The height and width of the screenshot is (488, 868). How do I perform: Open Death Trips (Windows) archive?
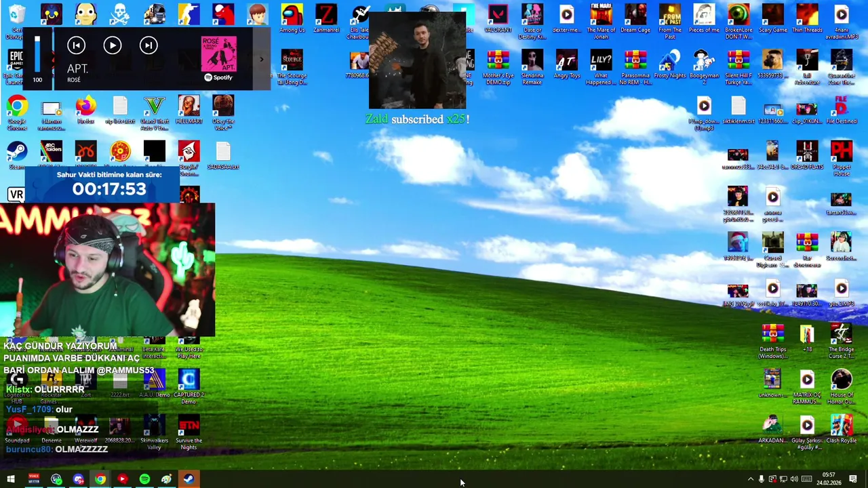tap(773, 342)
